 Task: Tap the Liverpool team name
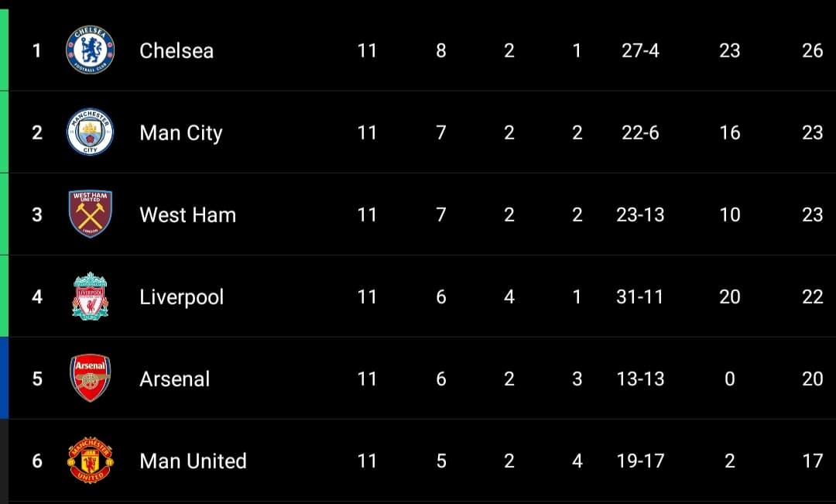point(181,297)
